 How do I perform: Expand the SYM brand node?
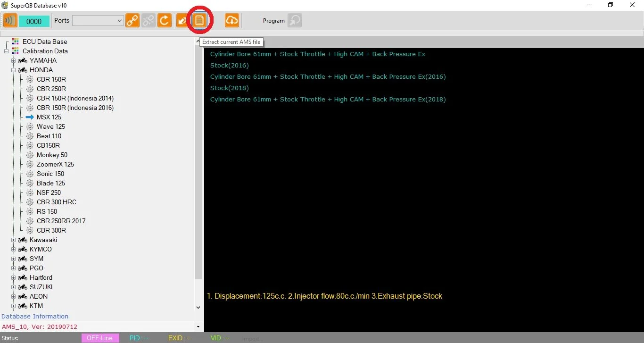[14, 259]
